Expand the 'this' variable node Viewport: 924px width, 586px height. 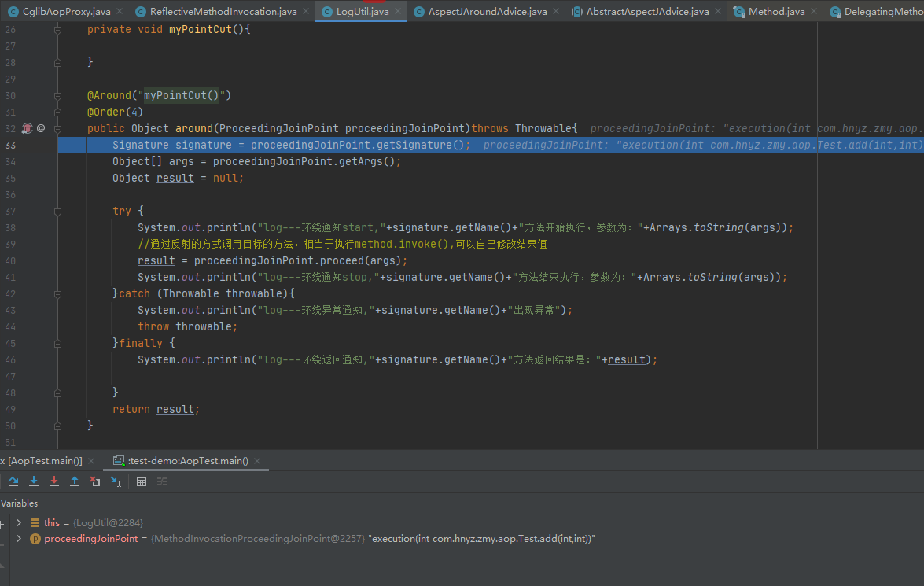coord(19,523)
